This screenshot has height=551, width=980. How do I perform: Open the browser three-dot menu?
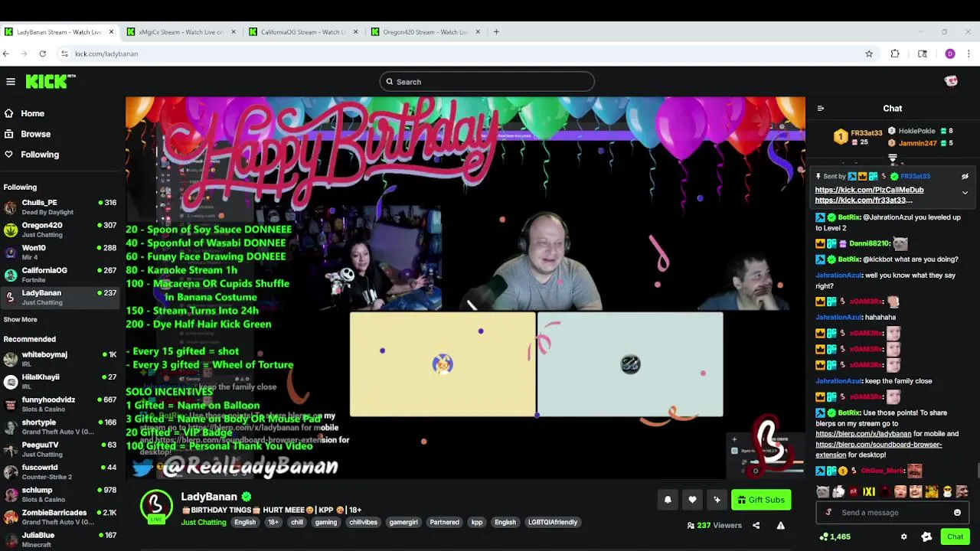point(969,54)
